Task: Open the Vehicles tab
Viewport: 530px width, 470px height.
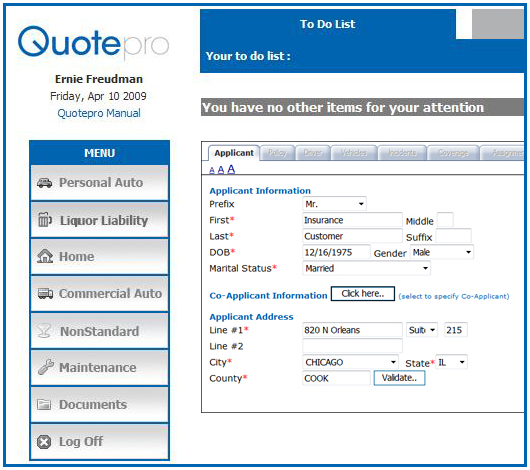Action: 354,153
